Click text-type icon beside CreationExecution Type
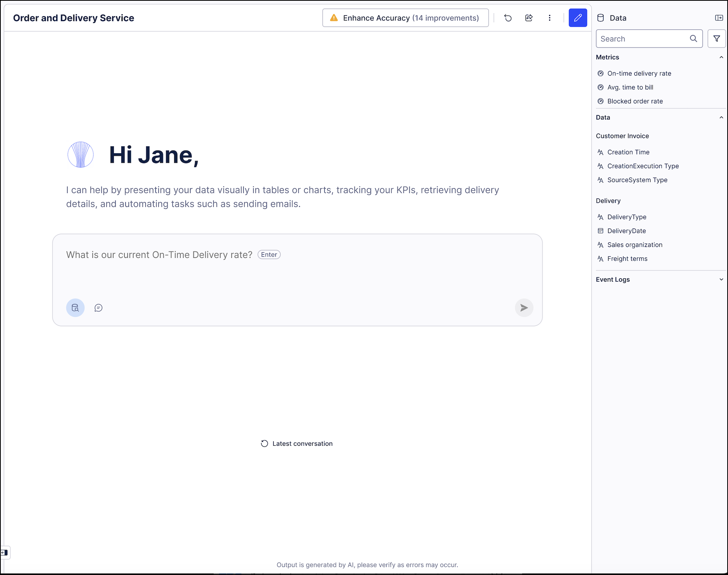Viewport: 728px width, 575px height. click(x=600, y=166)
